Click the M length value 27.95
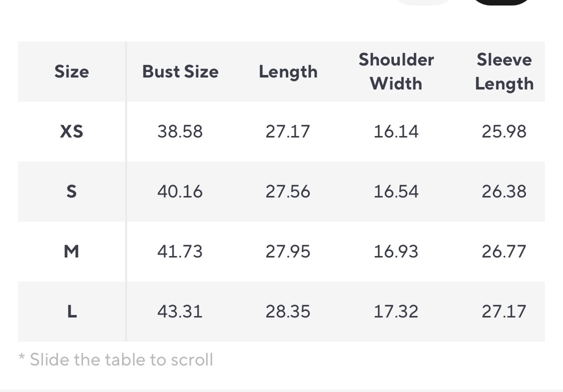 (288, 251)
